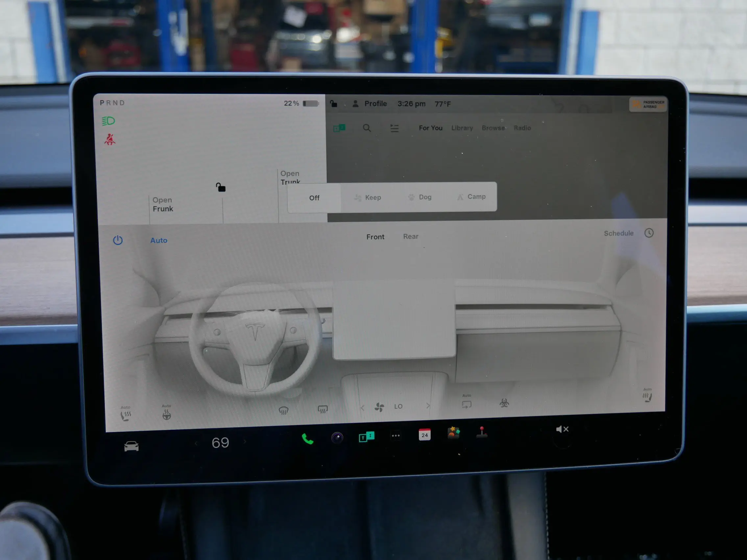Launch the Arcade joystick app
The height and width of the screenshot is (560, 747).
point(482,432)
